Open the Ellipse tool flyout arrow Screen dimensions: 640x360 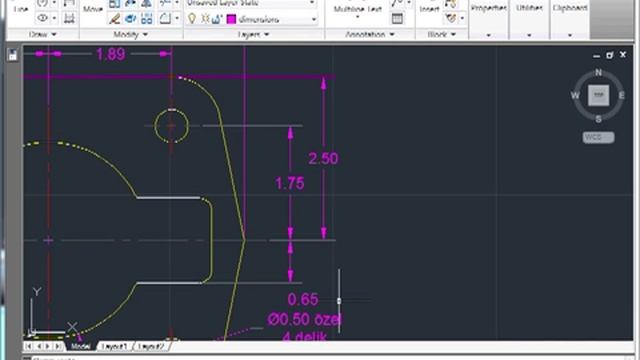click(x=54, y=18)
